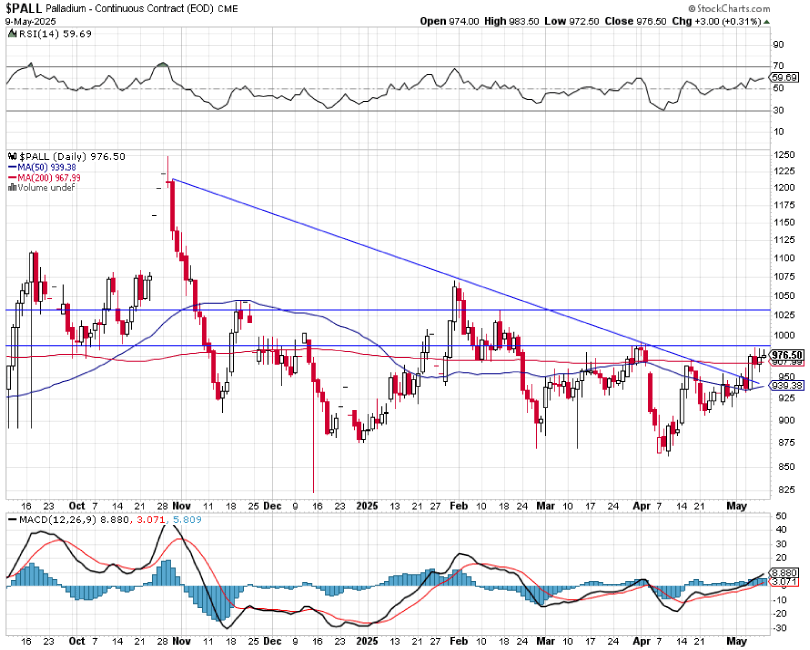This screenshot has height=650, width=810.
Task: Click the 8.880 MACD value tag
Action: pos(787,573)
